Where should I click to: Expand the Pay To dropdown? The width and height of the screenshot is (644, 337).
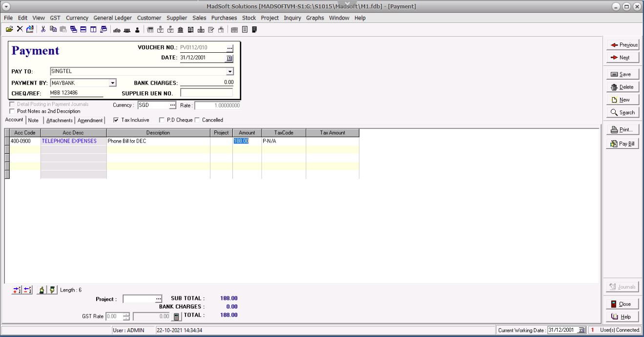pyautogui.click(x=229, y=71)
